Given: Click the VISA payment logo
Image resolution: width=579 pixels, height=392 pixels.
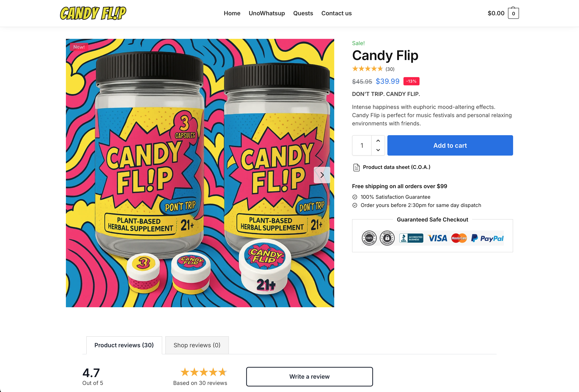Looking at the screenshot, I should tap(438, 239).
